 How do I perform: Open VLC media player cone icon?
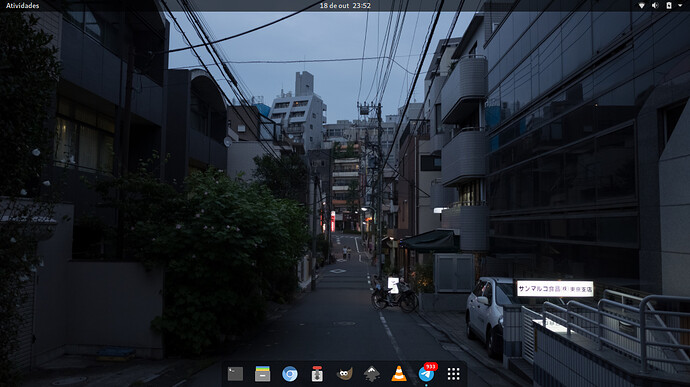399,374
